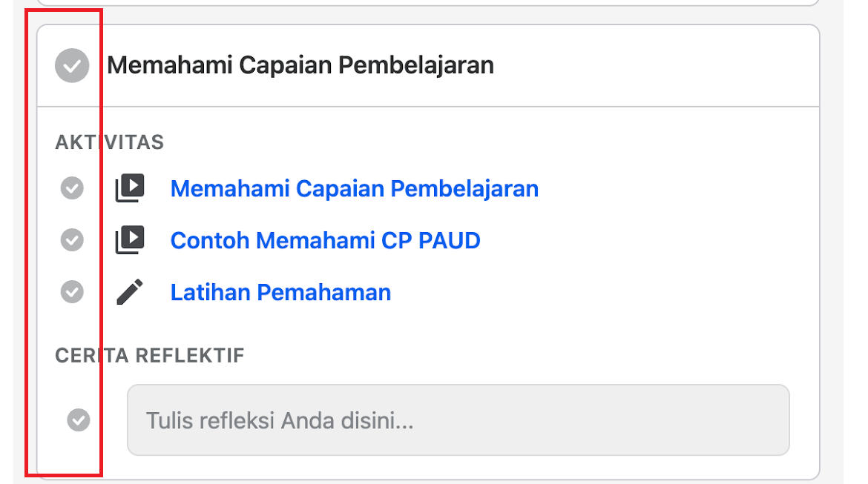
Task: Toggle the checkmark for the Memahami Capaian Pembelajaran activity
Action: coord(72,188)
